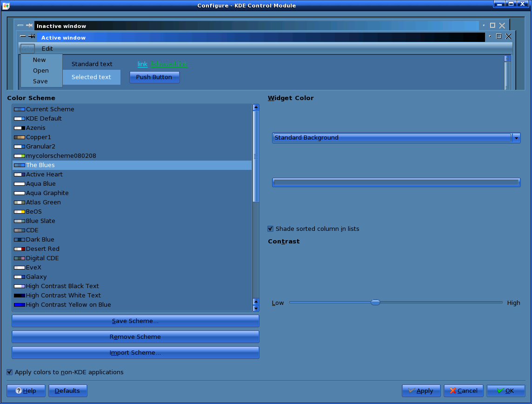Screen dimensions: 532x404
Task: Click the Desert Red scheme color icon
Action: point(20,249)
